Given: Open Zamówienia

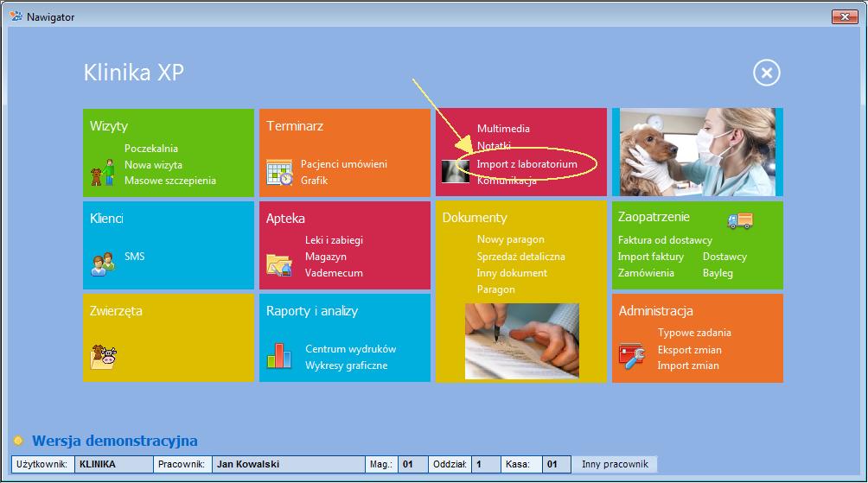Looking at the screenshot, I should coord(646,273).
